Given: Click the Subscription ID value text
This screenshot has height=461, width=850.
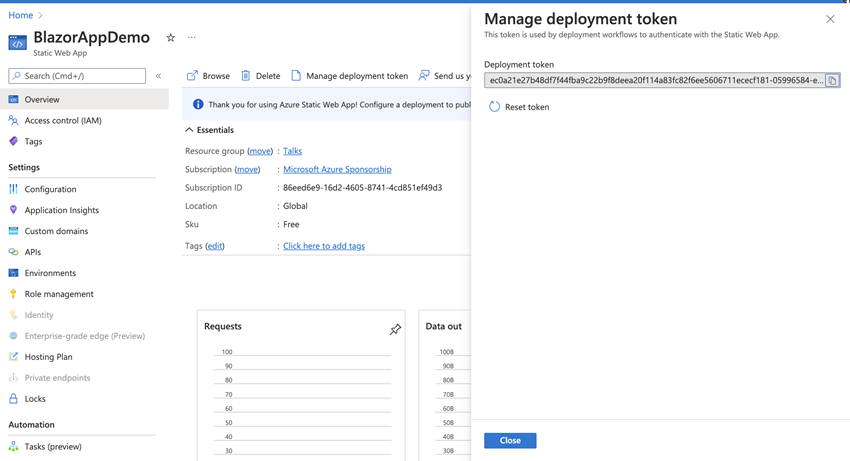Looking at the screenshot, I should [x=363, y=188].
